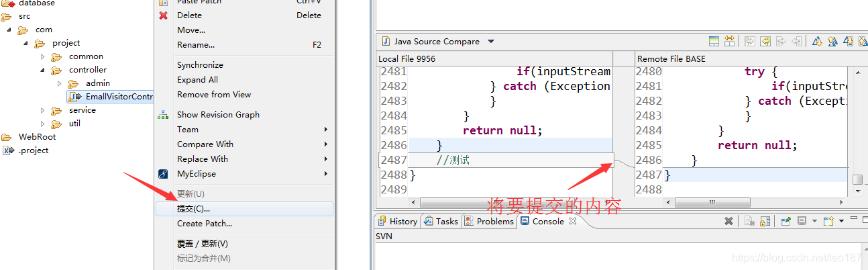Expand the common package node
The height and width of the screenshot is (270, 868).
(42, 56)
